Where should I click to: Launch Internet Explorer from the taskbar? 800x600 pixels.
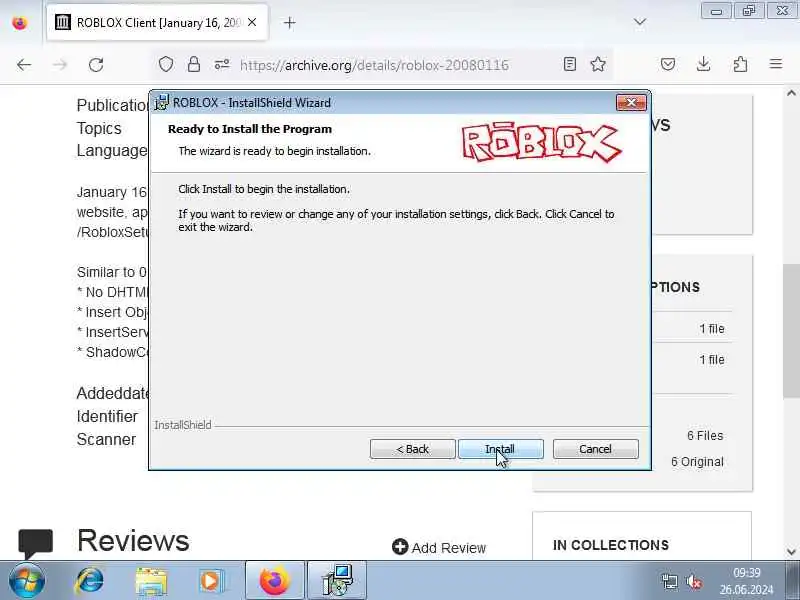(x=89, y=581)
